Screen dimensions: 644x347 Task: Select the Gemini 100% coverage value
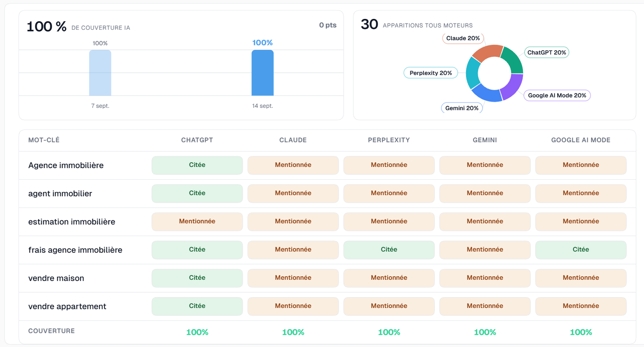point(485,333)
